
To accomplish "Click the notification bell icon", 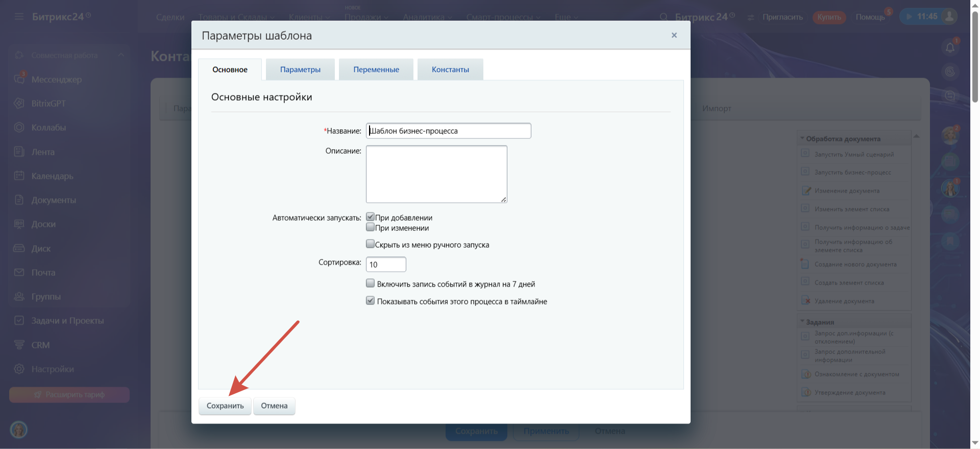I will (950, 48).
